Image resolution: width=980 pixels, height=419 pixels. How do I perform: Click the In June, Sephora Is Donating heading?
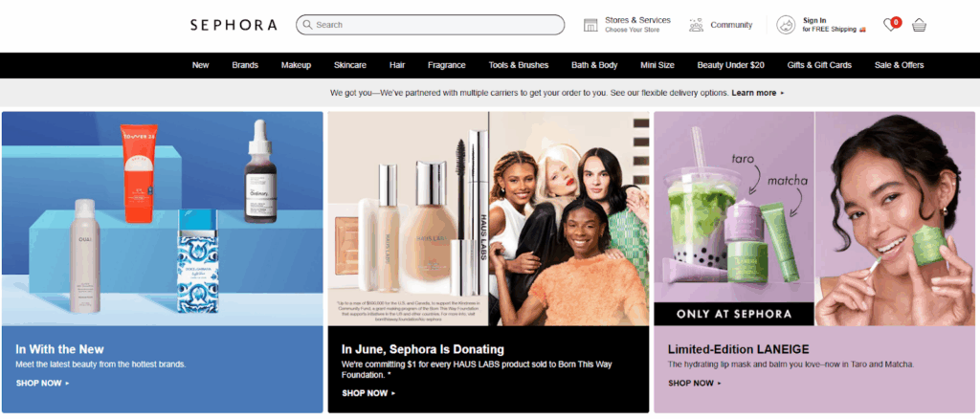point(422,349)
